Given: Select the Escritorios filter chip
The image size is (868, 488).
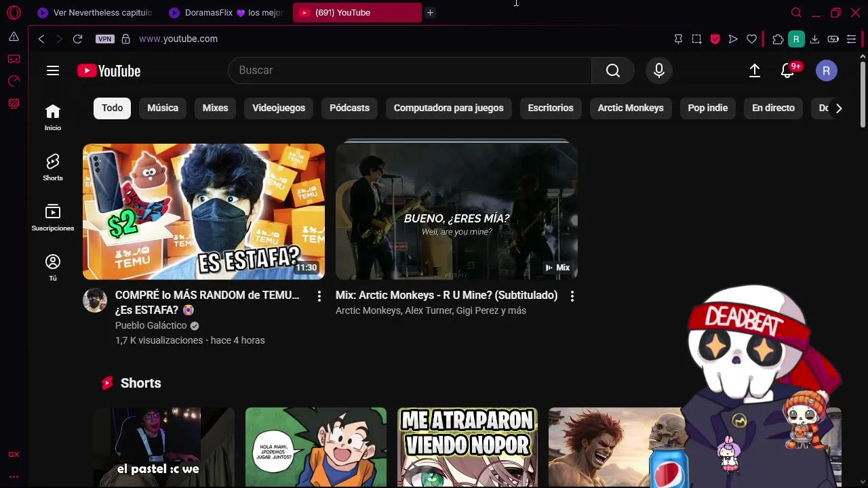Looking at the screenshot, I should click(x=551, y=108).
